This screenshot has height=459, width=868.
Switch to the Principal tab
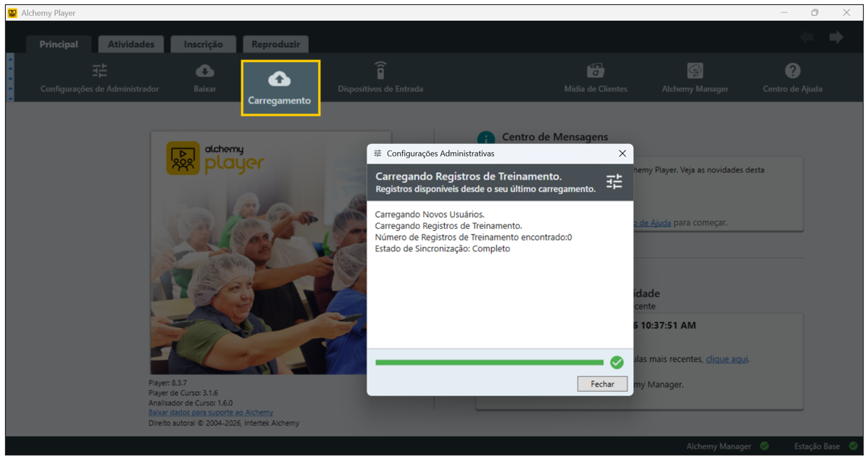[x=59, y=44]
